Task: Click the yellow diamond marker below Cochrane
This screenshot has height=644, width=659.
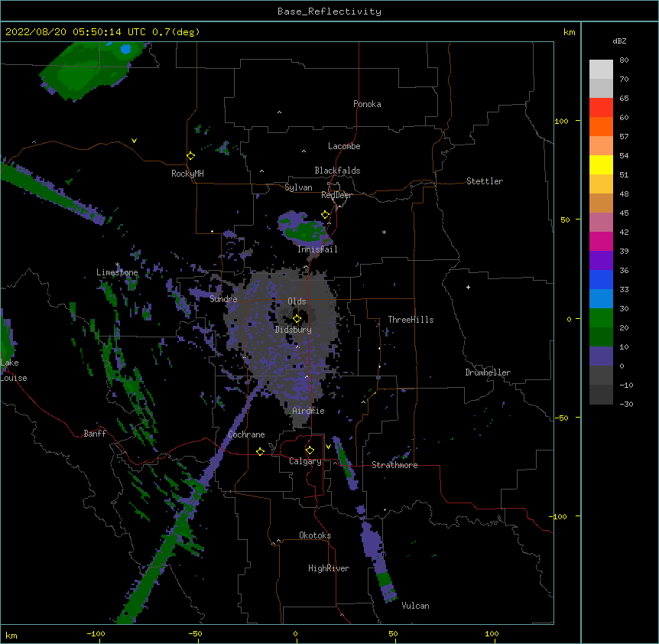Action: [260, 451]
